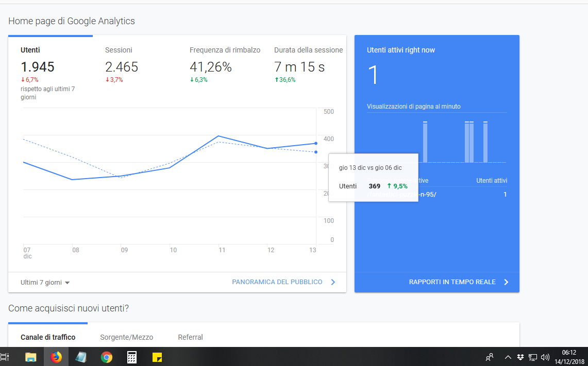
Task: Click chevron next to Panoramica del pubblico
Action: coord(333,282)
